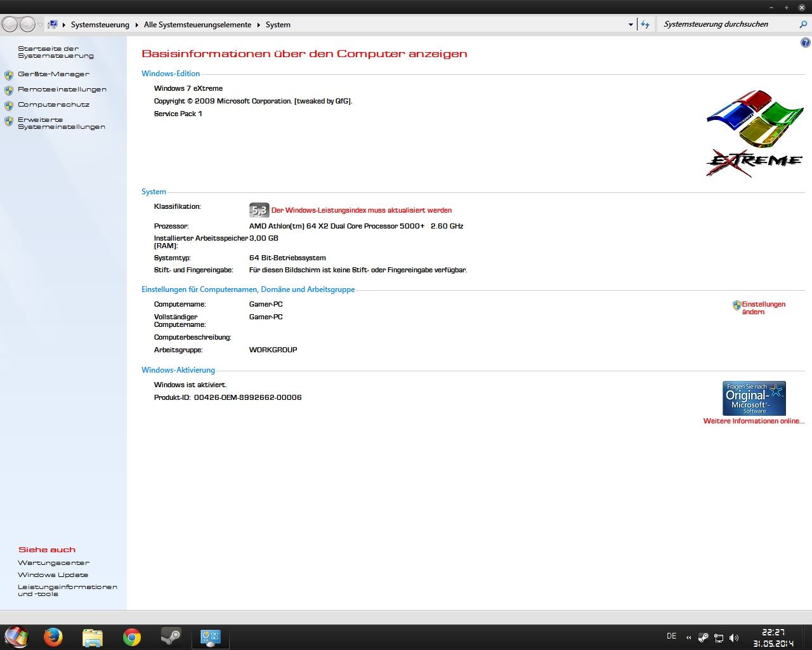Open Windows Explorer from the taskbar
Viewport: 812px width, 650px height.
(x=93, y=637)
